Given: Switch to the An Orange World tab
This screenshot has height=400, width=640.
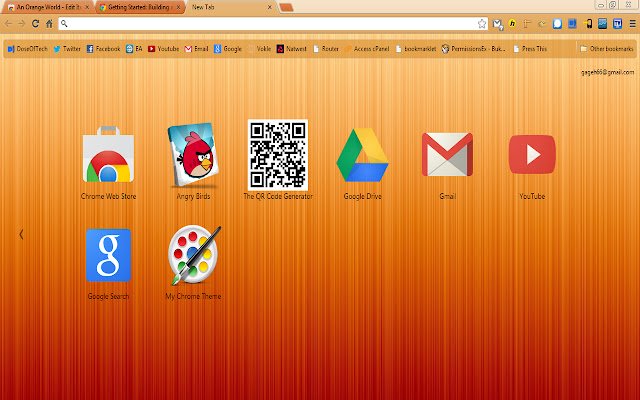Looking at the screenshot, I should pyautogui.click(x=47, y=7).
